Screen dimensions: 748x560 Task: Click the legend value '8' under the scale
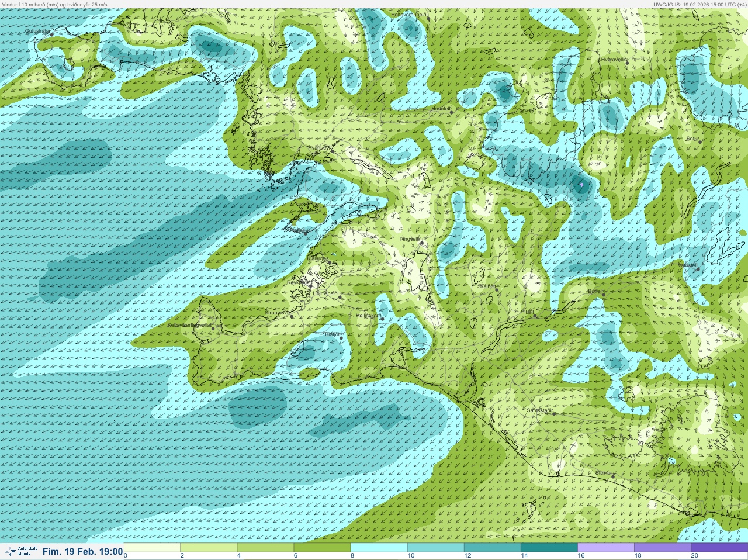[352, 556]
